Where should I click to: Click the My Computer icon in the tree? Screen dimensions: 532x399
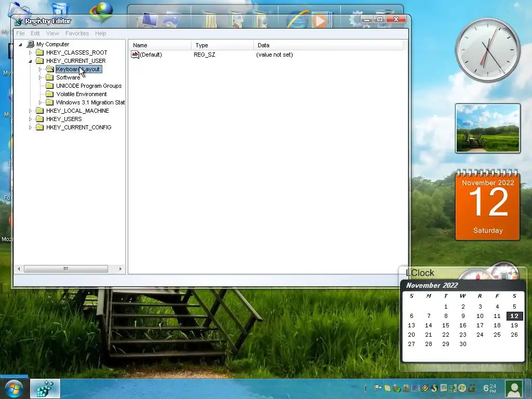pyautogui.click(x=31, y=44)
